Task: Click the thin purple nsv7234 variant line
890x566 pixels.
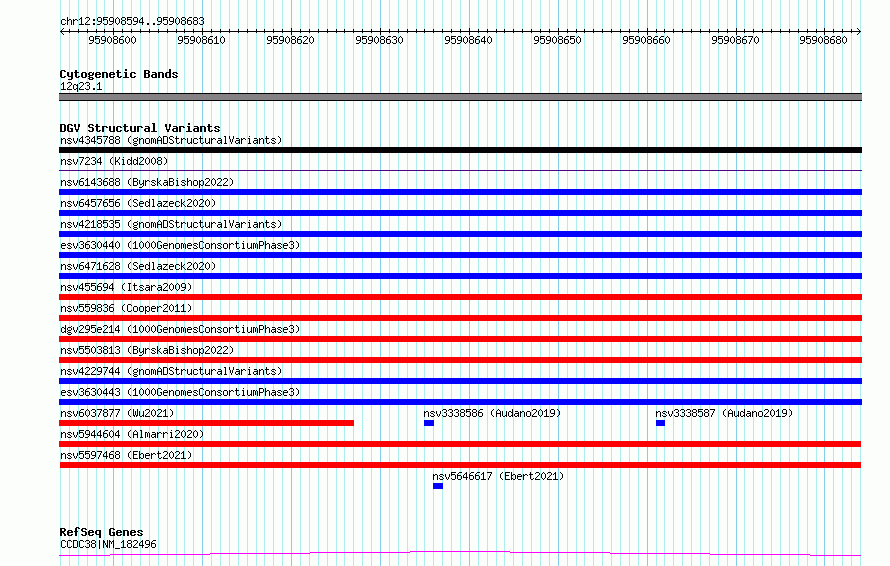Action: click(460, 170)
